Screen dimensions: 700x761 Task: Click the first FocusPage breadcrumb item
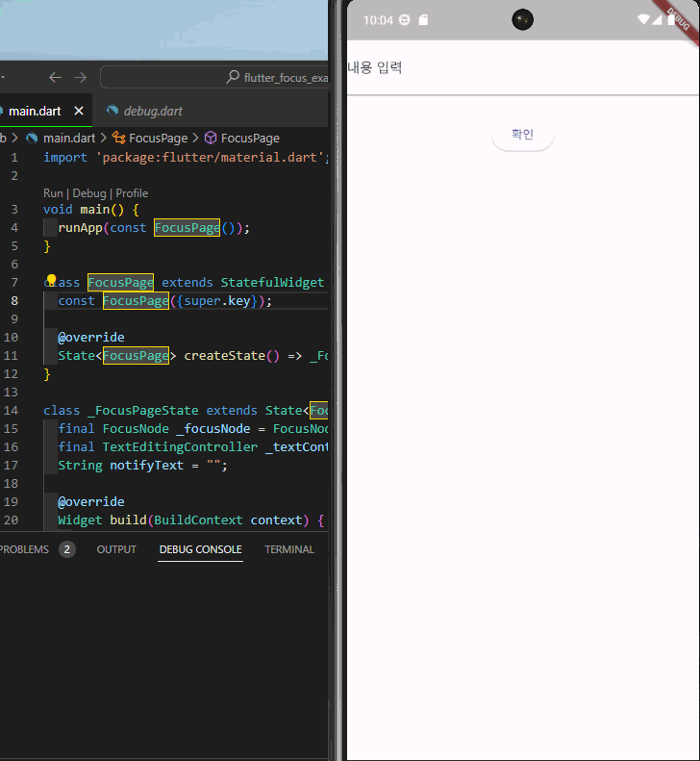click(x=158, y=139)
